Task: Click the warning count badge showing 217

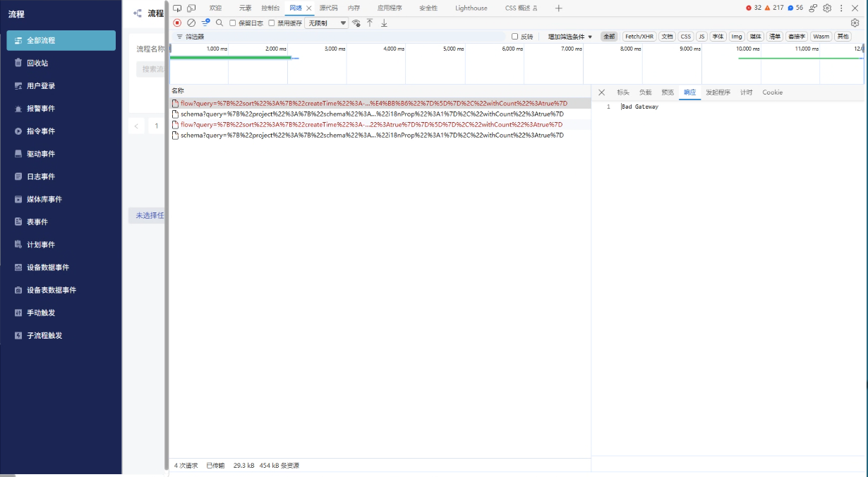Action: [x=774, y=8]
